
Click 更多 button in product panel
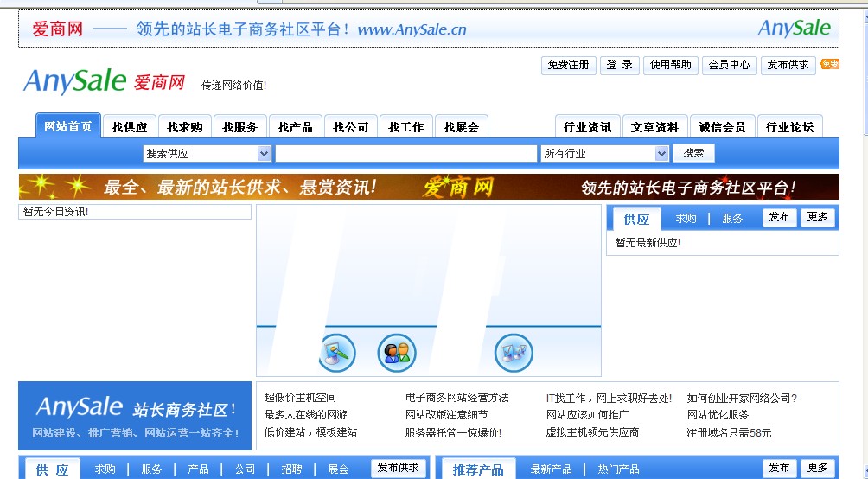817,468
